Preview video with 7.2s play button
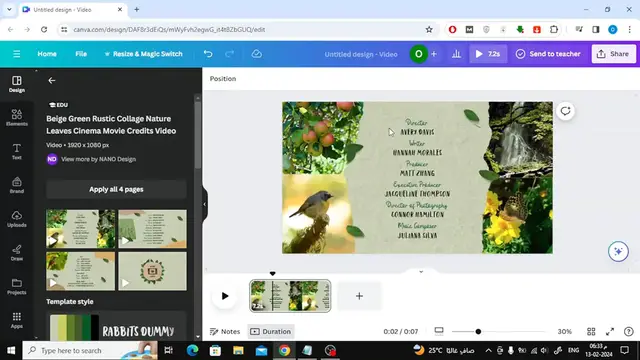The image size is (640, 360). pos(488,54)
